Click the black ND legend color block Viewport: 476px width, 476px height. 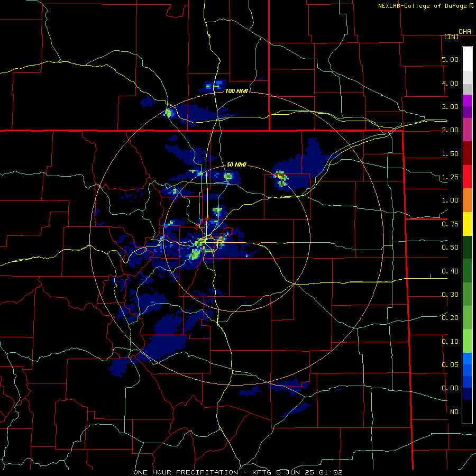click(x=467, y=411)
